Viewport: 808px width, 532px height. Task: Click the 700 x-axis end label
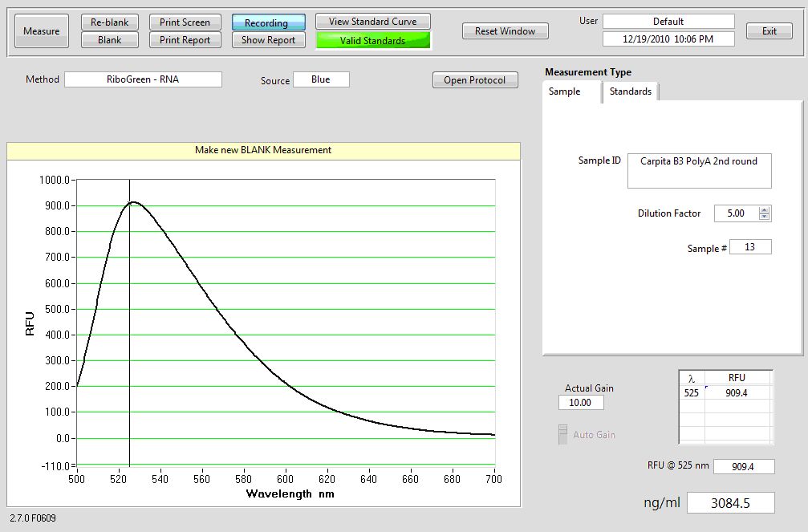click(x=493, y=479)
